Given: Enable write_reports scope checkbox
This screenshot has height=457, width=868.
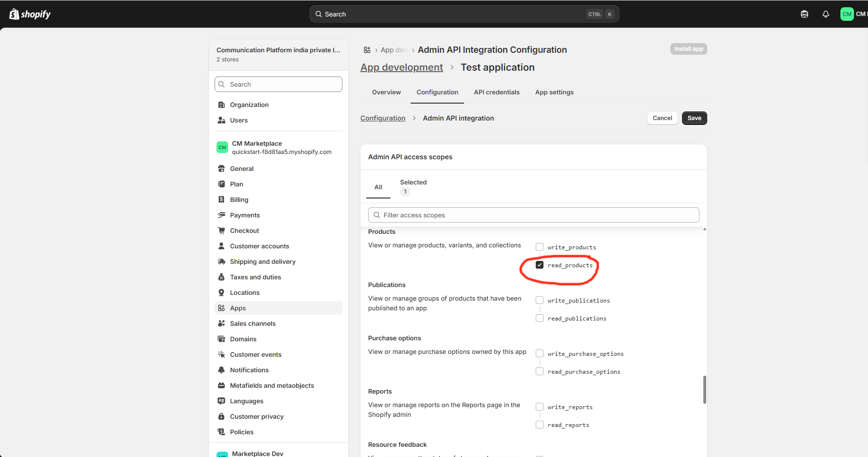Looking at the screenshot, I should pos(540,407).
